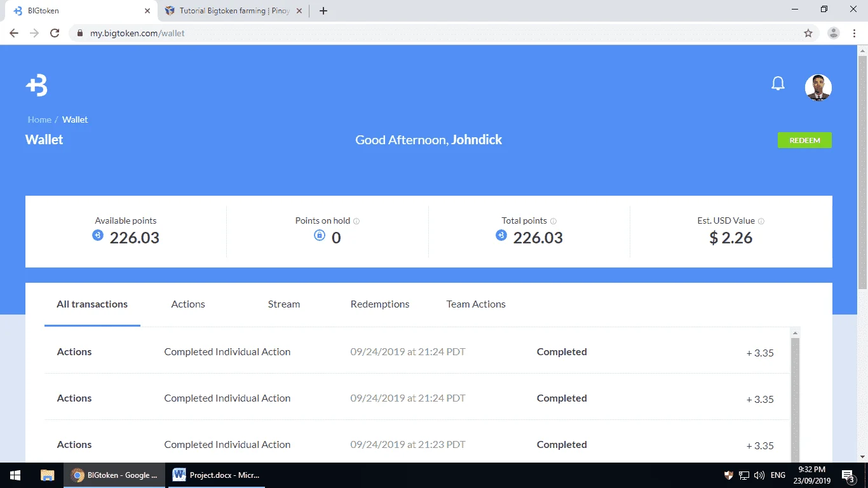Go forward in browser history

(34, 33)
